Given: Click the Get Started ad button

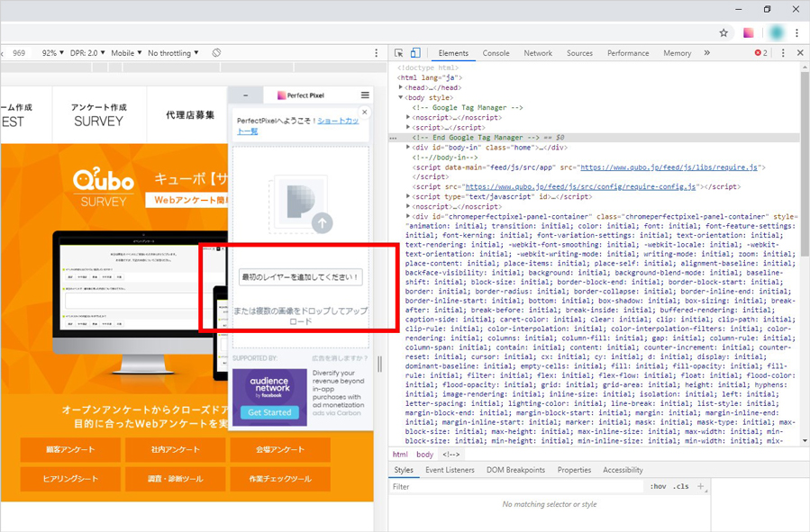Looking at the screenshot, I should (x=269, y=412).
